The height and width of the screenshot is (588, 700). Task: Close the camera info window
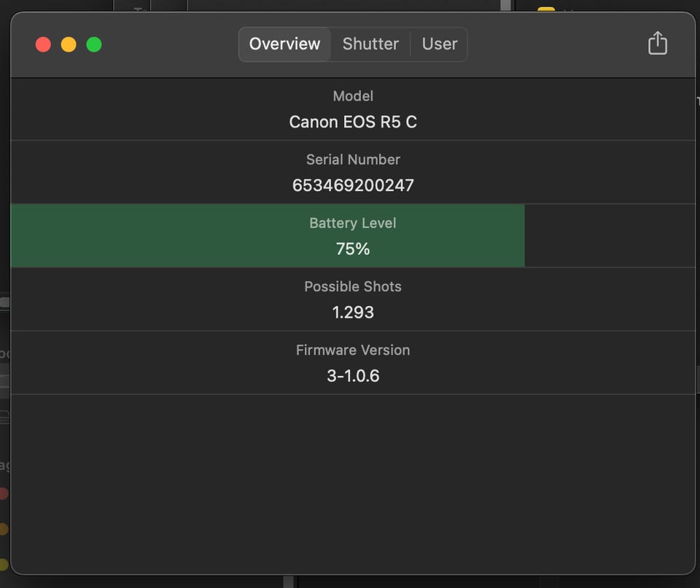tap(43, 44)
